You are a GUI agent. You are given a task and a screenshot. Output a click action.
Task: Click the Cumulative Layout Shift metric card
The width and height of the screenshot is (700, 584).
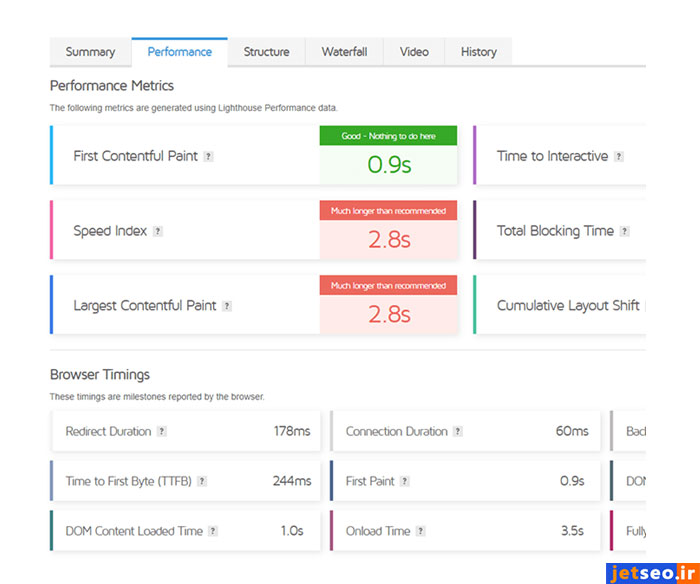point(566,306)
